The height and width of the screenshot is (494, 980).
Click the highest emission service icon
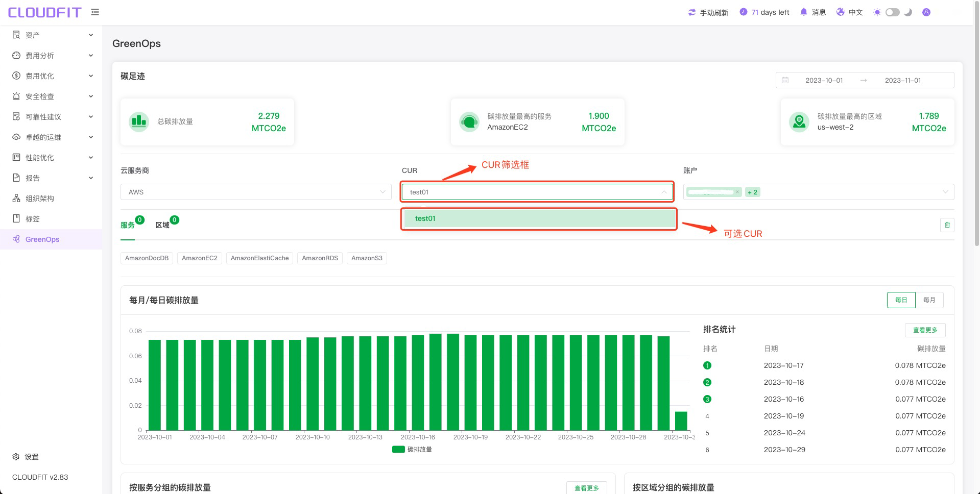[469, 121]
